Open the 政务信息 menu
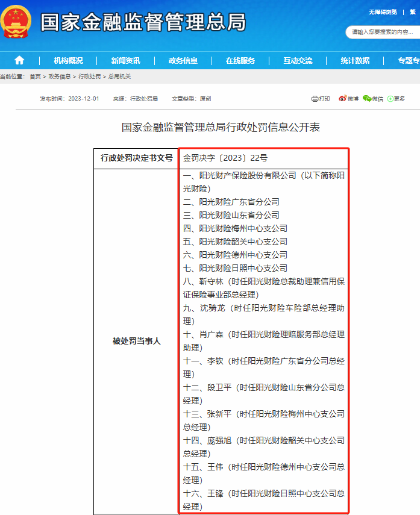This screenshot has height=515, width=420. [183, 60]
